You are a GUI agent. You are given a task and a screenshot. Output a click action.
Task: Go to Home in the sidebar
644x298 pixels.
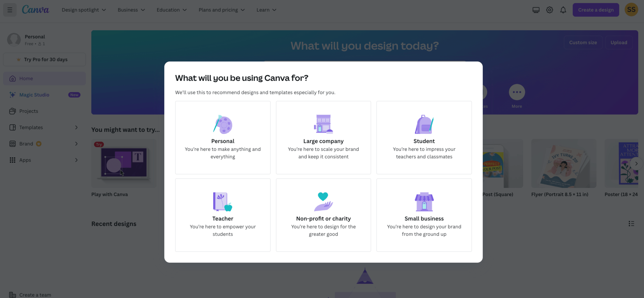(x=26, y=78)
